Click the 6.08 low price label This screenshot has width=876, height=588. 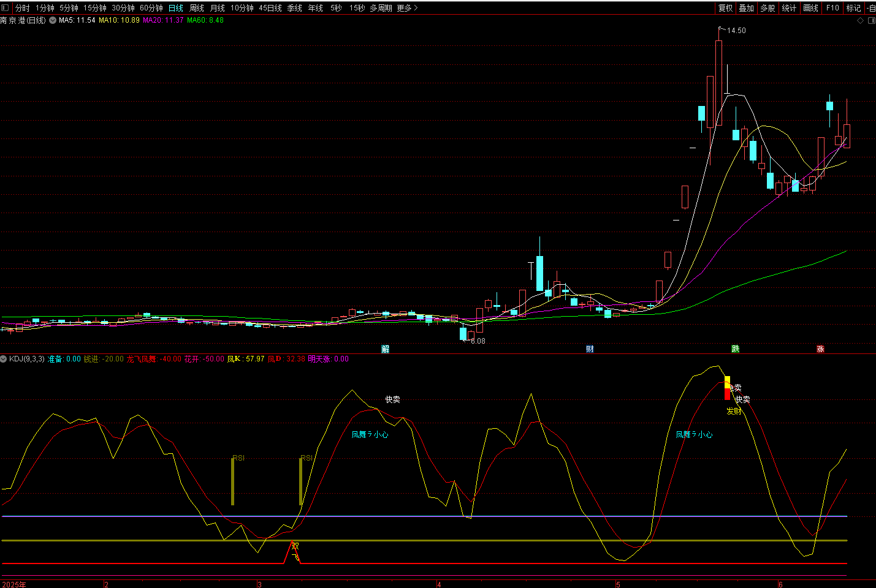478,341
